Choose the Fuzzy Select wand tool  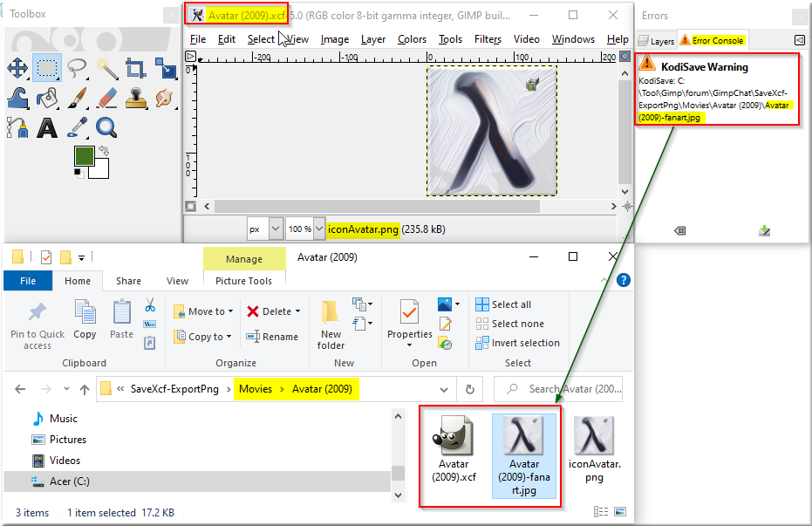[x=106, y=68]
